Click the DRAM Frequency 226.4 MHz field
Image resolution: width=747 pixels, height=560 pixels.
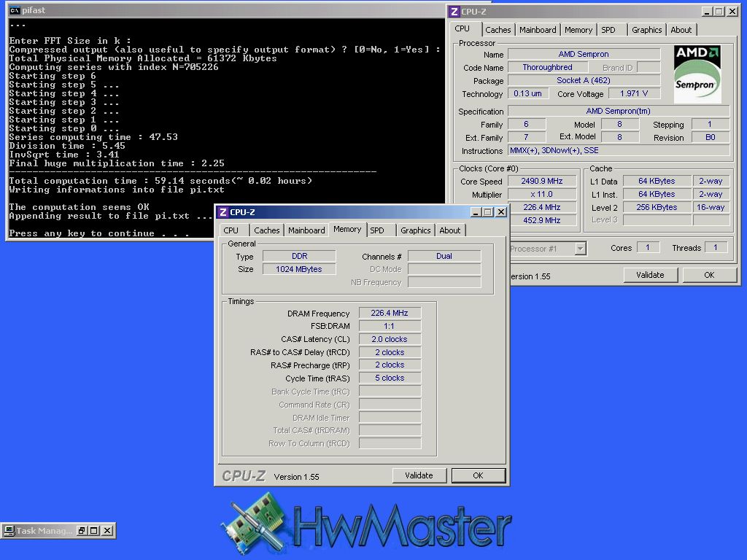pos(390,314)
